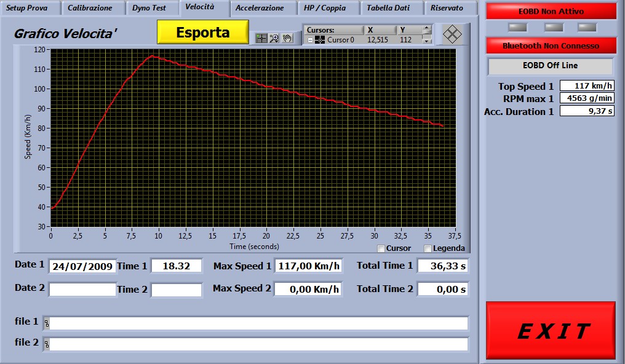Open the HP / Coppia tab
The image size is (625, 364).
tap(324, 8)
